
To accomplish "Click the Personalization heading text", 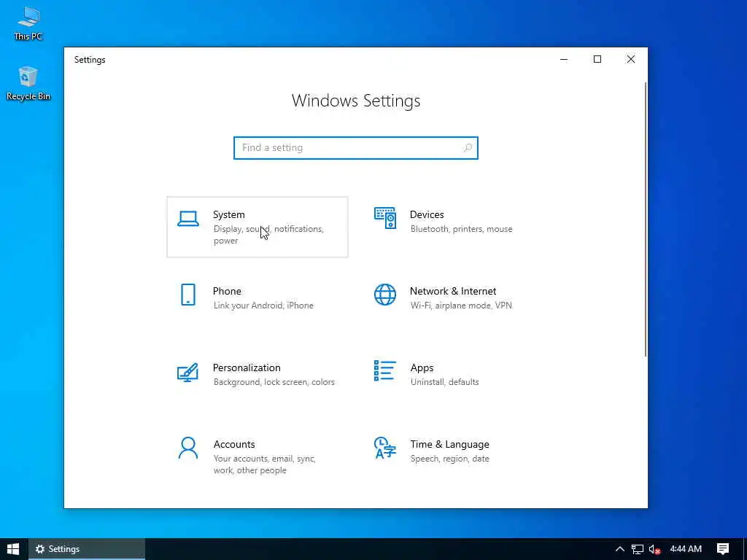I will click(247, 367).
